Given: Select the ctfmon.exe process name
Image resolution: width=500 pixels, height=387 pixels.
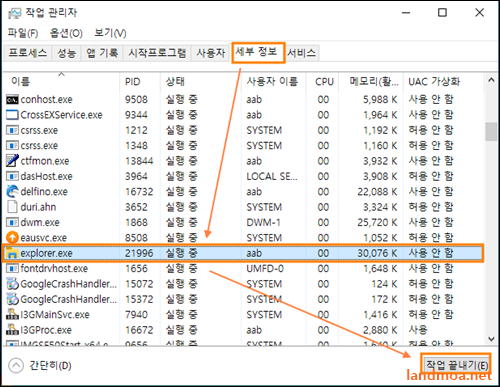Looking at the screenshot, I should [x=45, y=161].
